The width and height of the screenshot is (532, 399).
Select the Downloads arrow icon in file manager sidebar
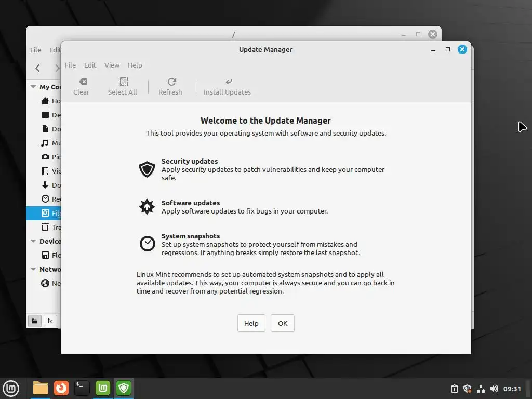coord(45,185)
